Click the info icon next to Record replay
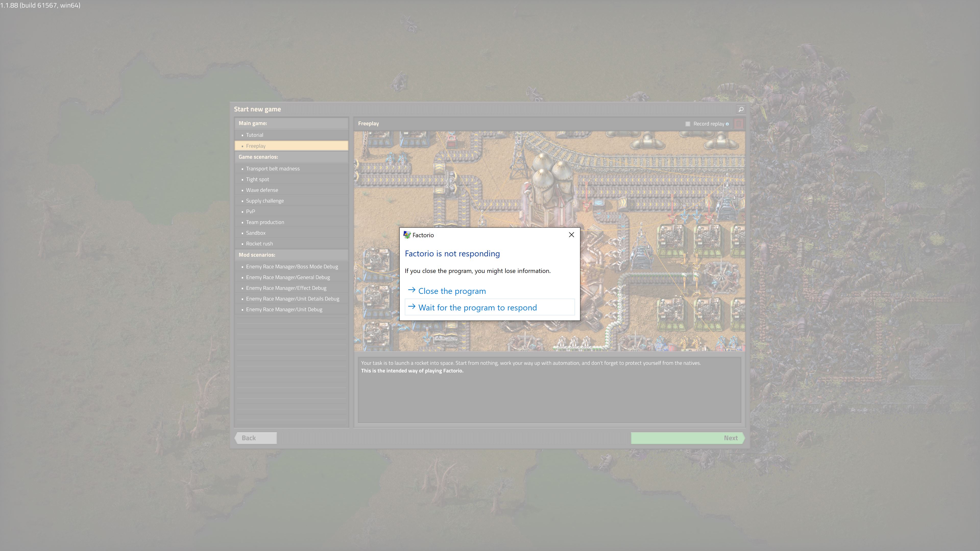Image resolution: width=980 pixels, height=551 pixels. 727,124
